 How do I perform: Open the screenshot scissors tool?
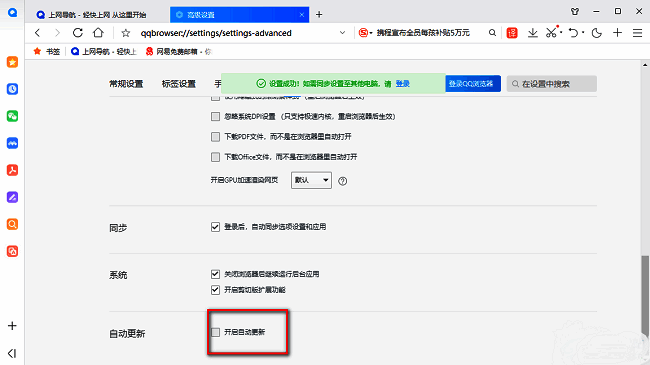point(551,32)
